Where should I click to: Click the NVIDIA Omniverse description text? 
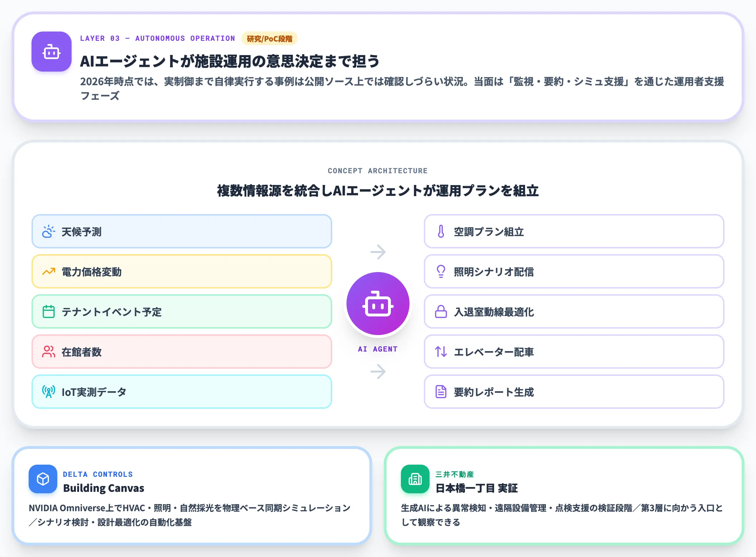[190, 515]
